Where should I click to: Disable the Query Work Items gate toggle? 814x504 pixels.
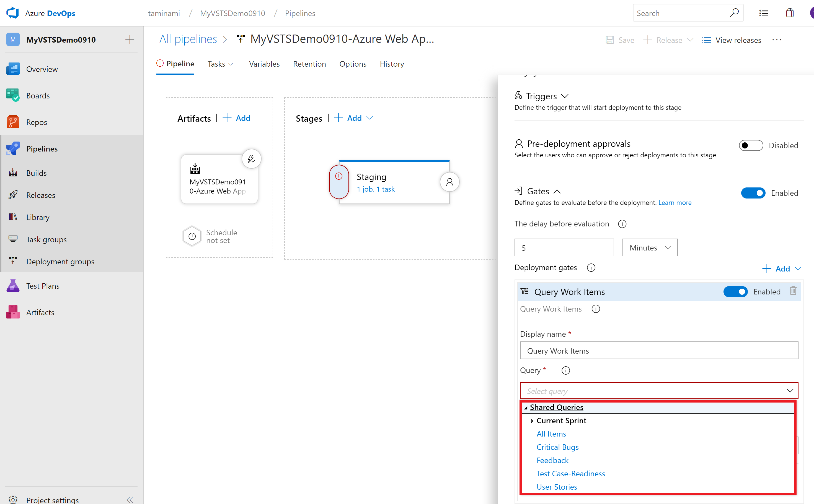(x=735, y=292)
